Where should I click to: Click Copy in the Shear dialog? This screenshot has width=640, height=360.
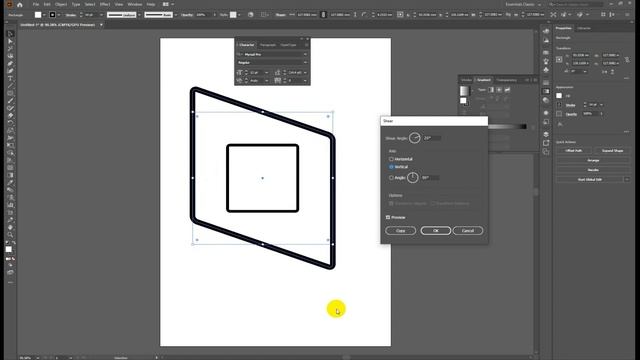tap(400, 231)
